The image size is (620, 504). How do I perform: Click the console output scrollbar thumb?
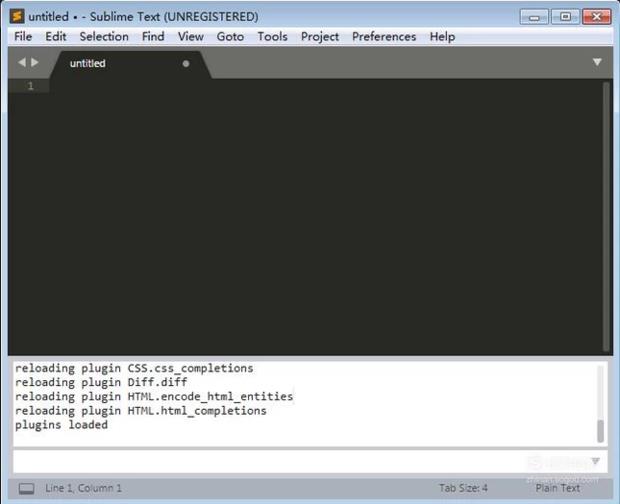tap(600, 431)
